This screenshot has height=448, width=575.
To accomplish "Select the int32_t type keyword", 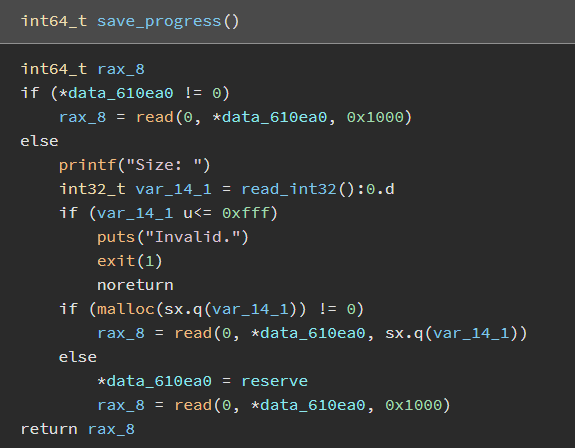I will (92, 189).
